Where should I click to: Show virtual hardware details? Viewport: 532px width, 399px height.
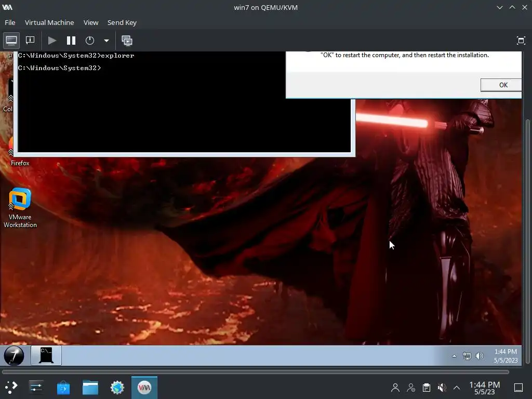point(30,41)
